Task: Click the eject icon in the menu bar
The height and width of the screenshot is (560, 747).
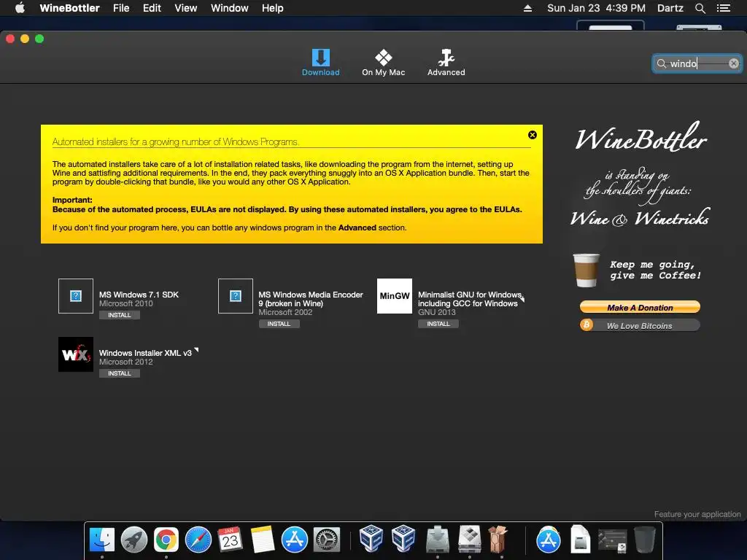Action: click(527, 8)
